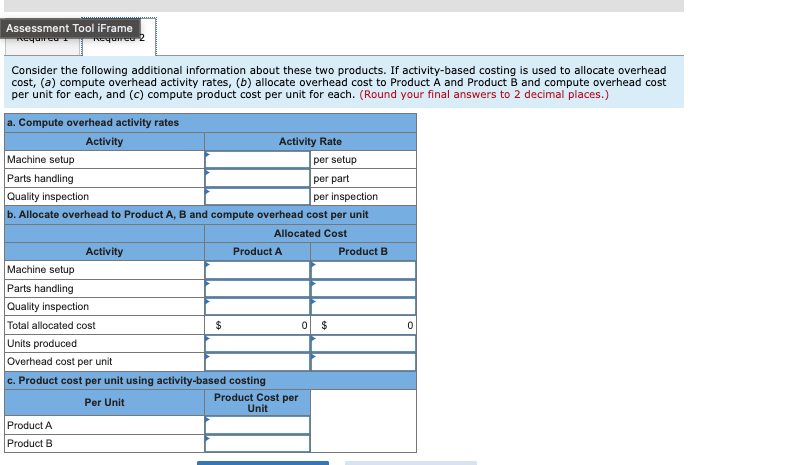The height and width of the screenshot is (465, 808).
Task: Click Product A total allocated cost value
Action: pos(257,325)
